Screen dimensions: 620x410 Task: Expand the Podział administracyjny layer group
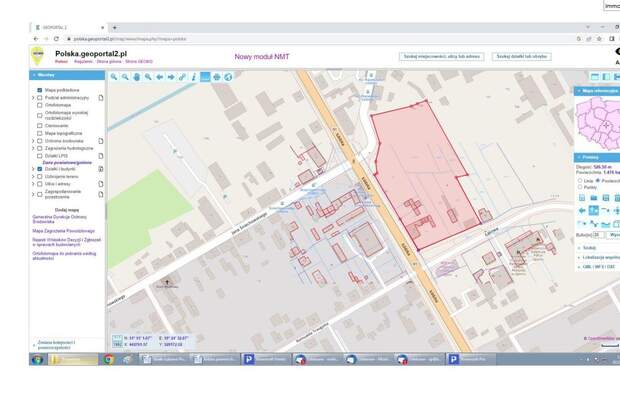coord(32,98)
